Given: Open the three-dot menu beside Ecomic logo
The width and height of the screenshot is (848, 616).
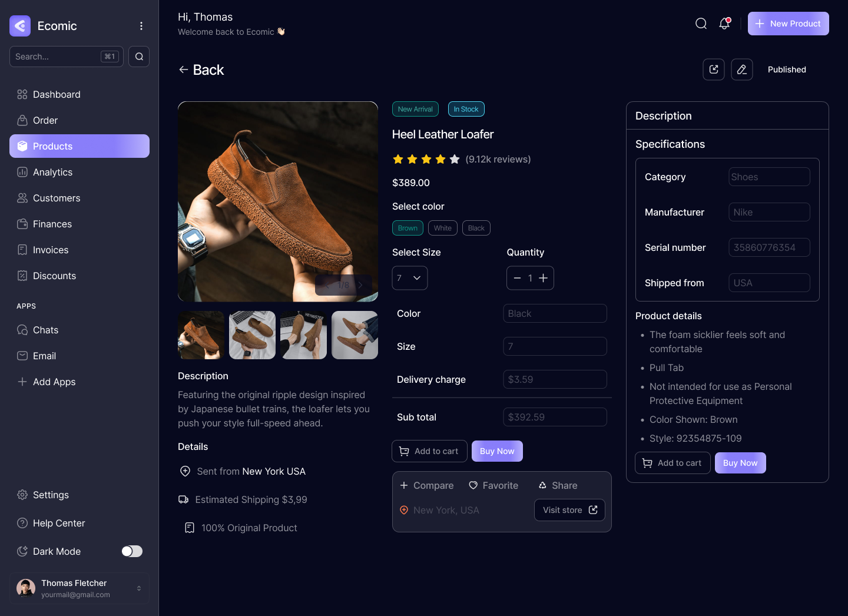Looking at the screenshot, I should [141, 26].
